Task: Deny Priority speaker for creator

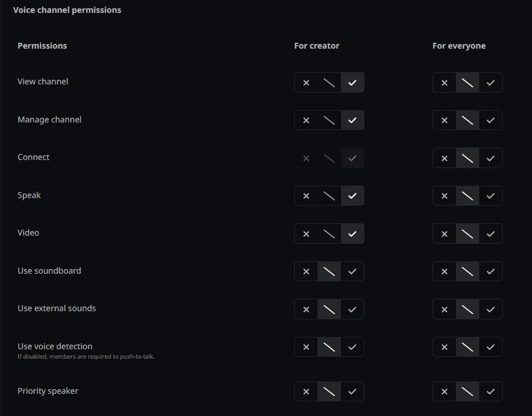Action: coord(306,391)
